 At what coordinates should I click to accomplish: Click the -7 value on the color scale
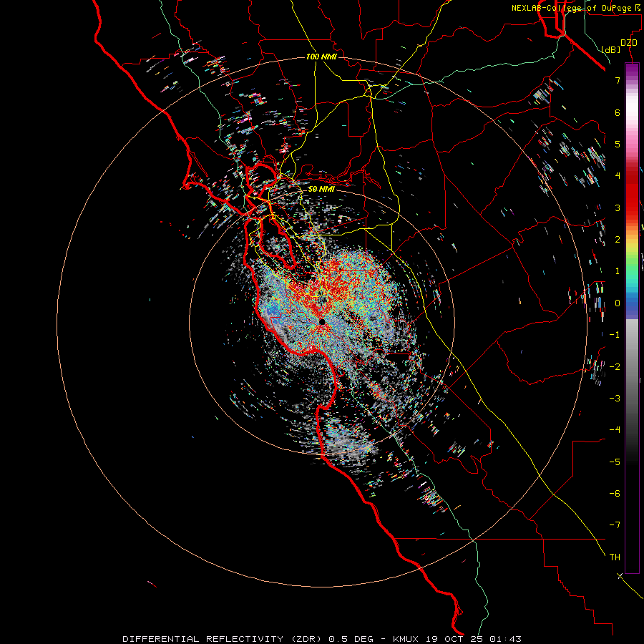(x=615, y=525)
